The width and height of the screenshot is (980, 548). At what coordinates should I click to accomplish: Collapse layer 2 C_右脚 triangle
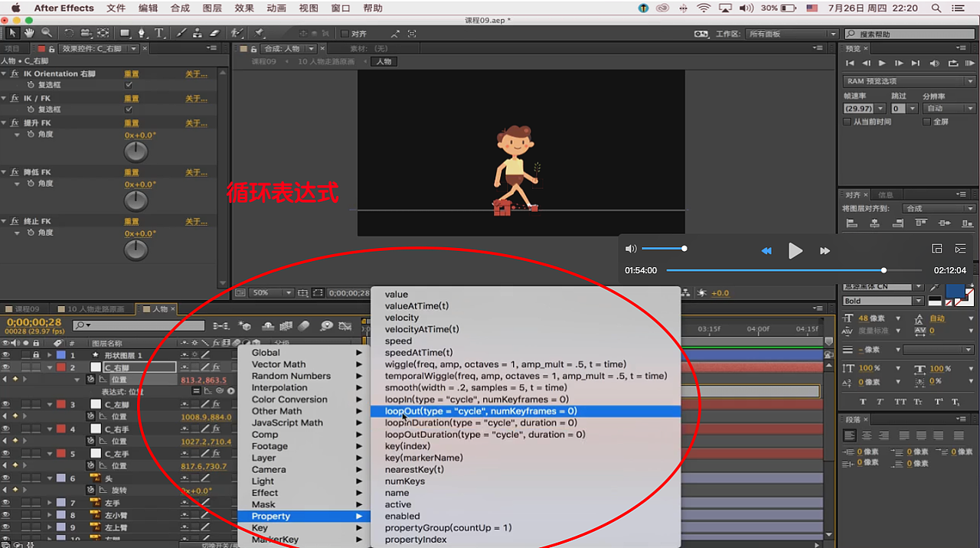[x=51, y=367]
